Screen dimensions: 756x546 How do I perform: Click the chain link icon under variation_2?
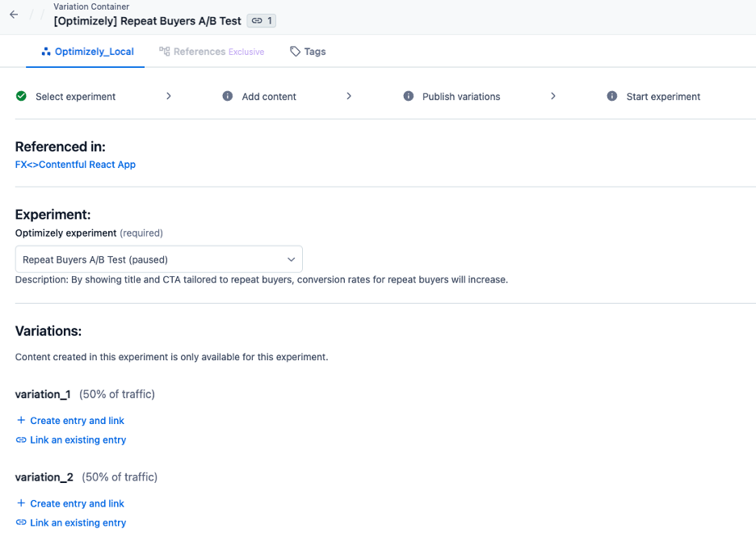coord(21,523)
